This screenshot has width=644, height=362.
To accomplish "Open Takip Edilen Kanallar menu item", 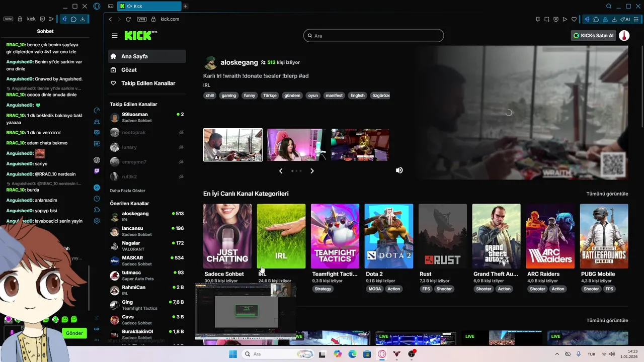I will pyautogui.click(x=147, y=83).
